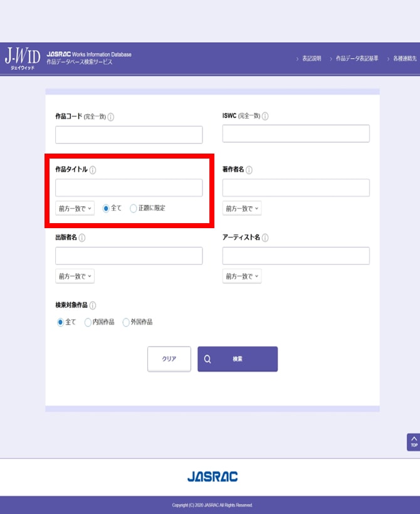Click info icon next to 作品コード label
Screen dimensions: 420x514
[111, 117]
